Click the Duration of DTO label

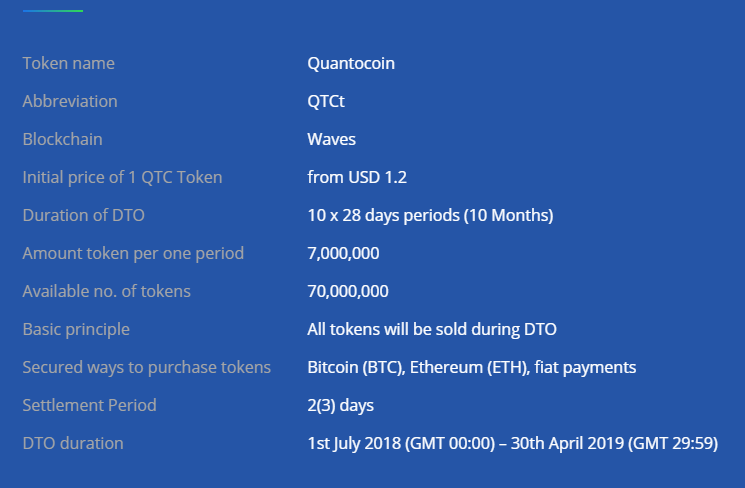point(83,215)
